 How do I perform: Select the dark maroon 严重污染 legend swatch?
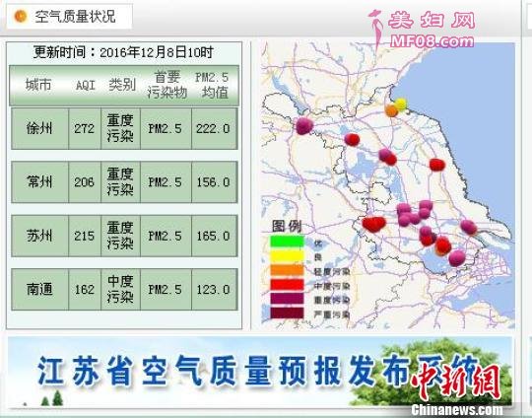point(287,313)
